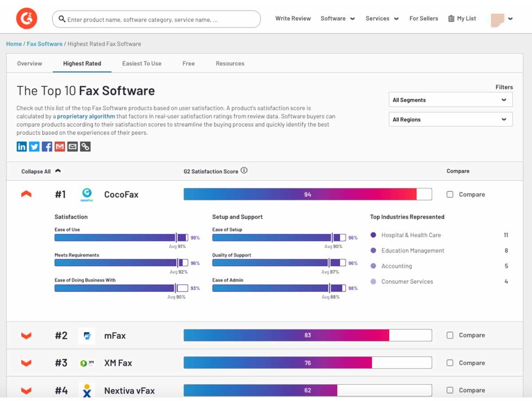Check the mFax Compare checkbox
This screenshot has height=401, width=532.
click(450, 335)
